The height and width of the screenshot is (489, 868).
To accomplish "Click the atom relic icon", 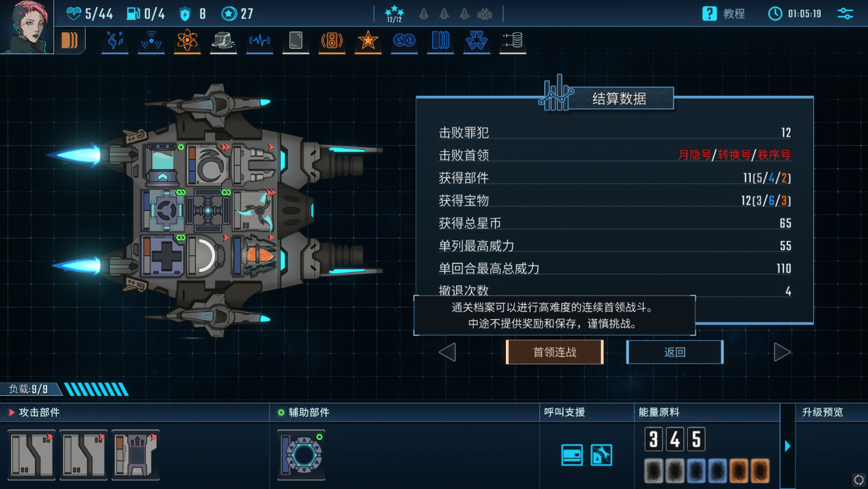I will click(x=187, y=41).
